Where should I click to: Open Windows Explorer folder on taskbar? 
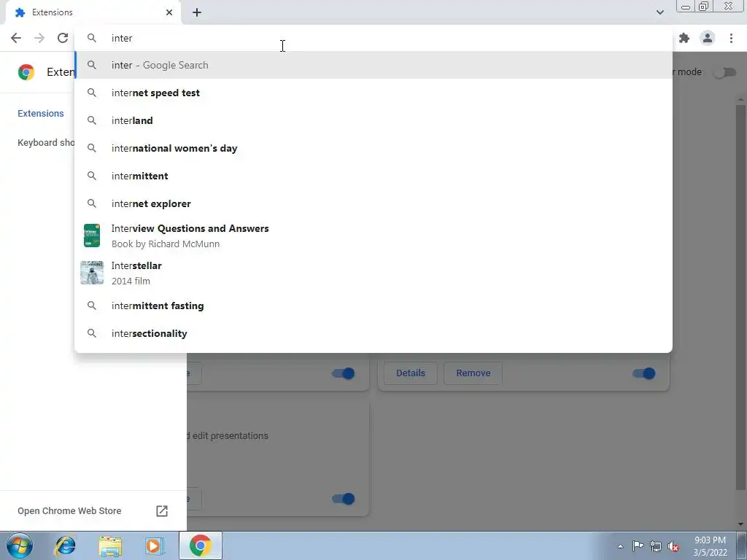(x=110, y=546)
